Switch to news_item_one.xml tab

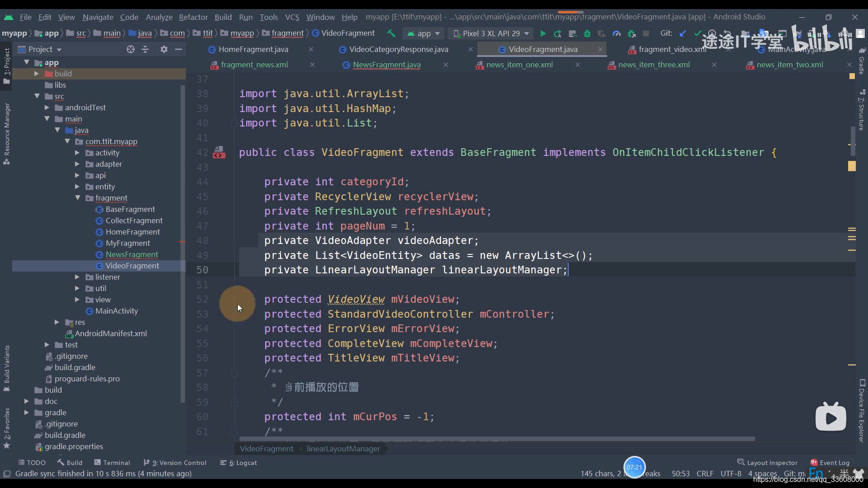coord(519,65)
